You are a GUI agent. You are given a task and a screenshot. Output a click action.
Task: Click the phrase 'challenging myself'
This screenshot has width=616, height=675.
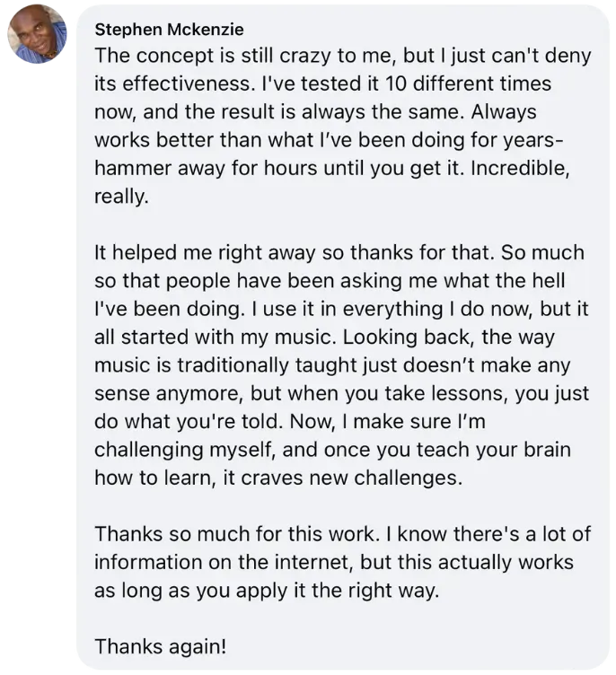[x=184, y=450]
